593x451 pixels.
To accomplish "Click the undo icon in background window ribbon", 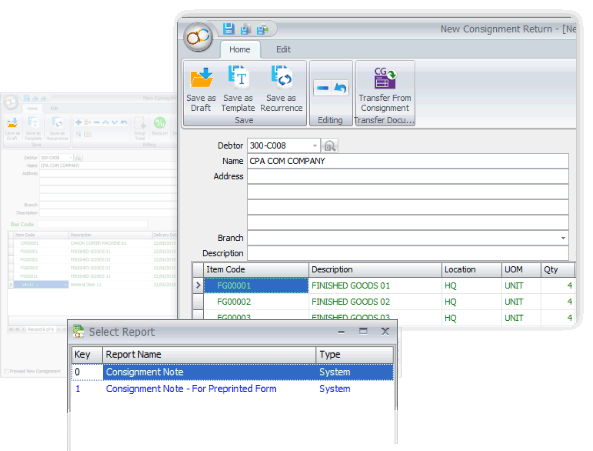I will [x=124, y=122].
